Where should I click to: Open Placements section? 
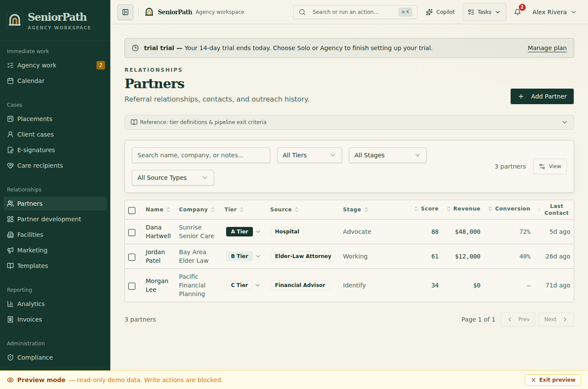(55, 119)
